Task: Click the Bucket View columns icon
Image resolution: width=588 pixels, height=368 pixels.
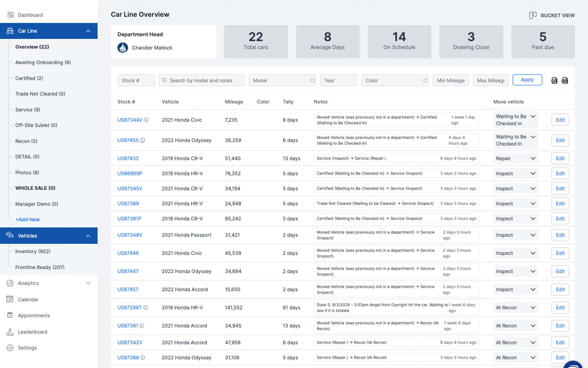Action: click(533, 15)
